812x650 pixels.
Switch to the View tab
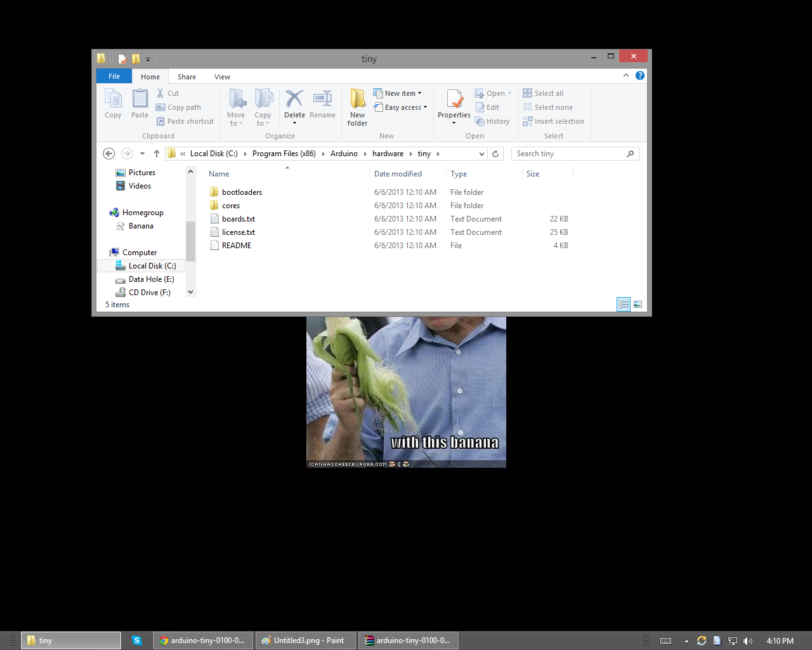[222, 77]
